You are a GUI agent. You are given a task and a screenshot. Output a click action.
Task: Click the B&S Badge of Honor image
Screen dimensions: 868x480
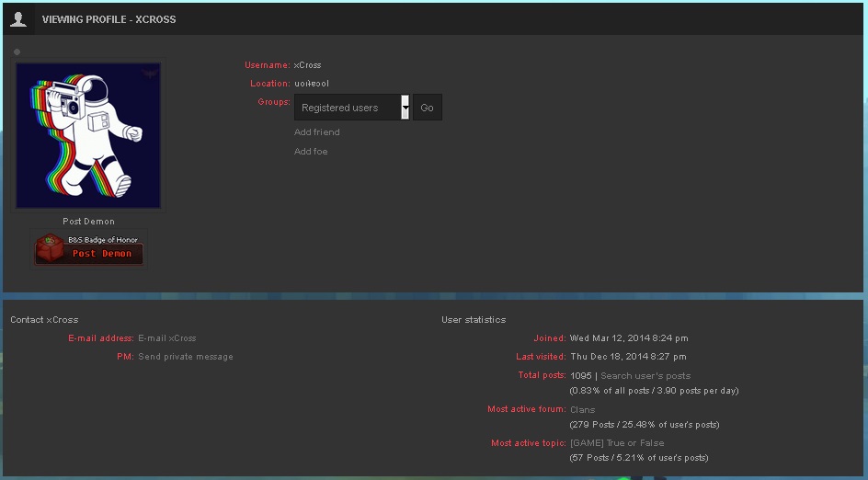tap(89, 249)
